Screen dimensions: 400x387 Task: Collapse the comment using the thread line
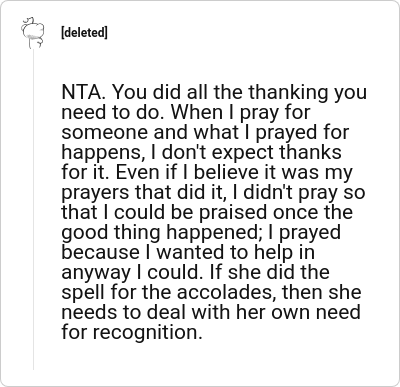pyautogui.click(x=33, y=209)
